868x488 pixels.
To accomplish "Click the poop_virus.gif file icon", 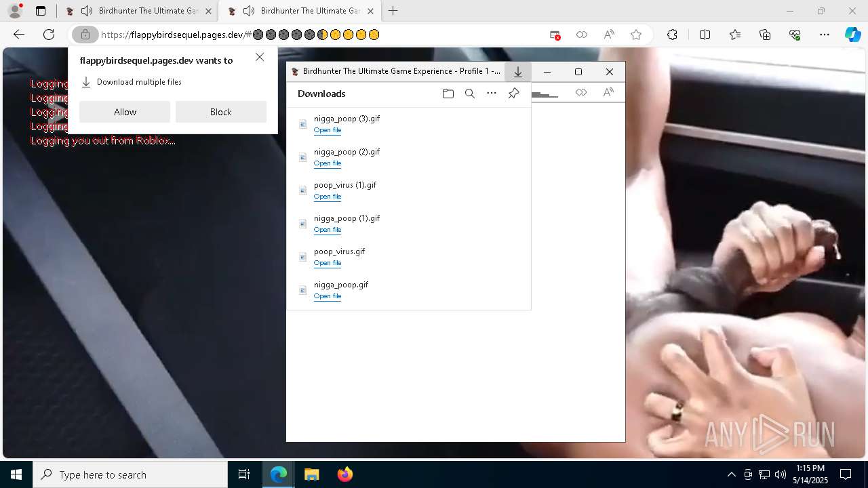I will click(303, 257).
